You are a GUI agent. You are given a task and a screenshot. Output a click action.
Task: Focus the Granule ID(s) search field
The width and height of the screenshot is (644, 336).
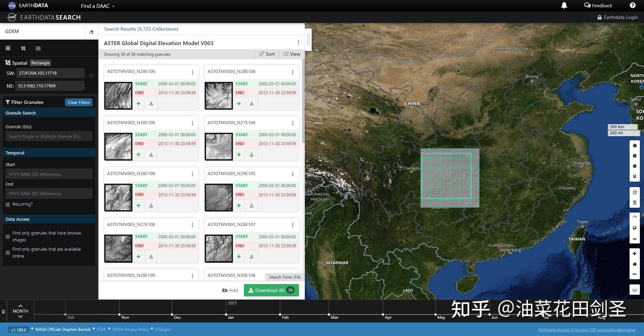(49, 136)
